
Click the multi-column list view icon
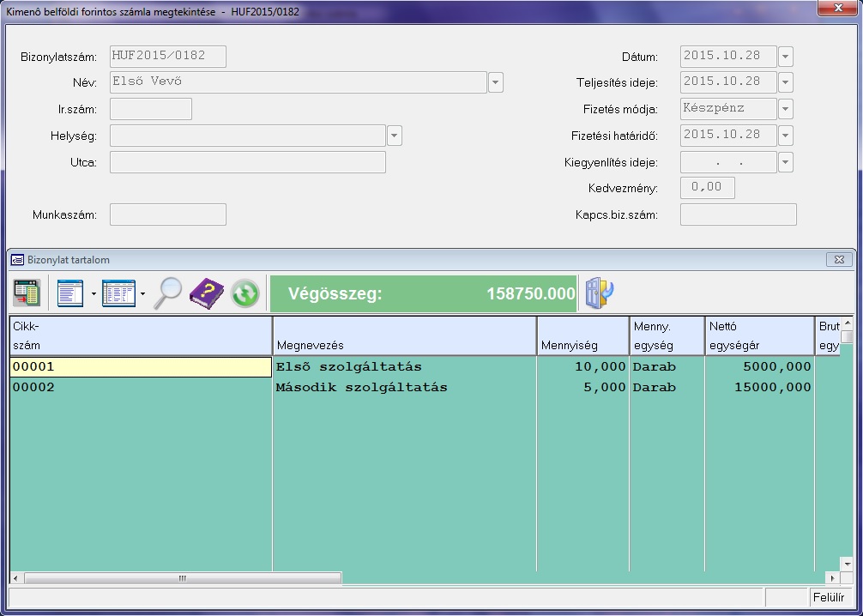118,293
